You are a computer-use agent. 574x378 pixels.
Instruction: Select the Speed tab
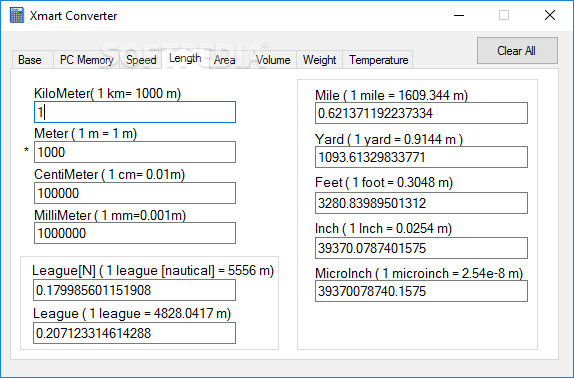click(141, 60)
